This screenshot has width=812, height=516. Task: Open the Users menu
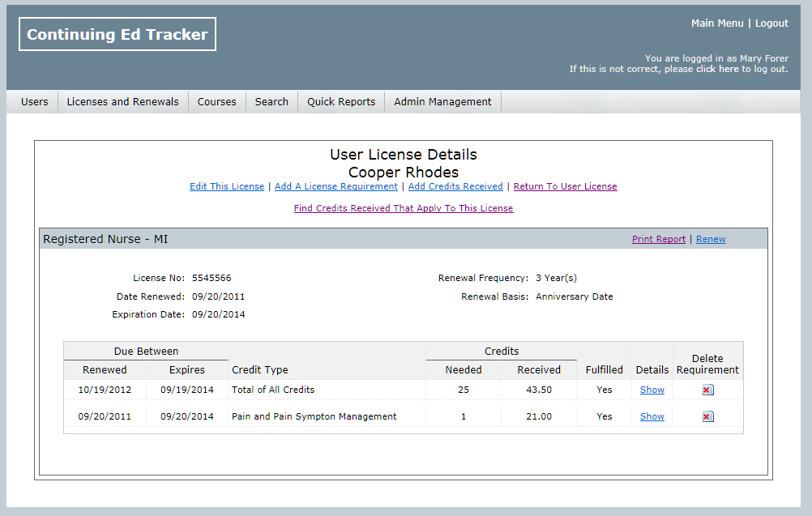34,101
